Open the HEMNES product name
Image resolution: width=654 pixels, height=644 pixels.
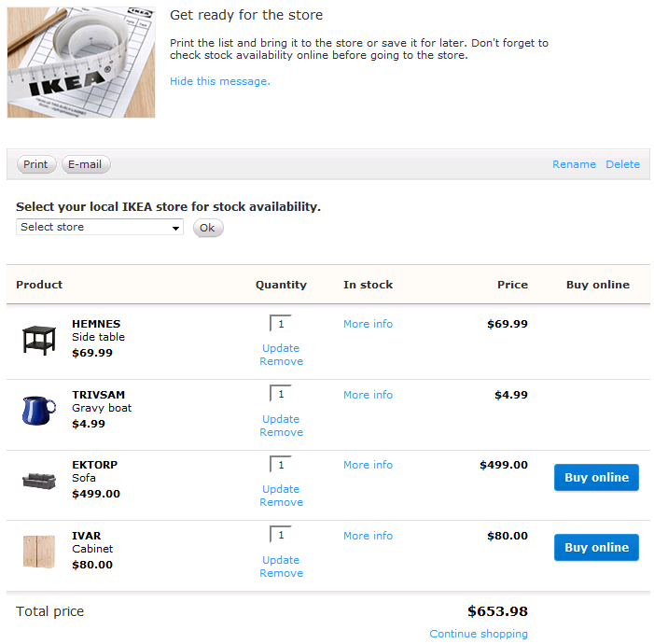coord(96,324)
